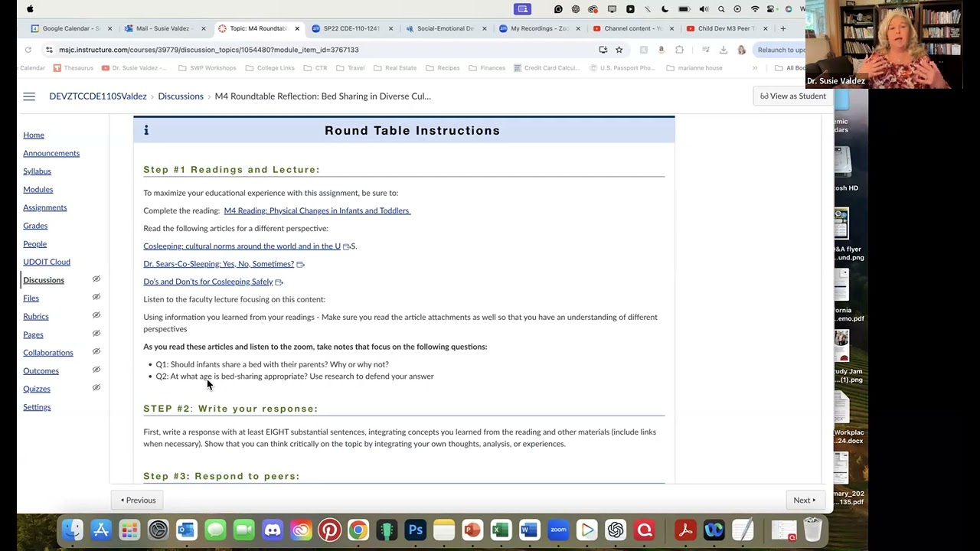Toggle Quizzes visibility eye icon

tap(96, 388)
